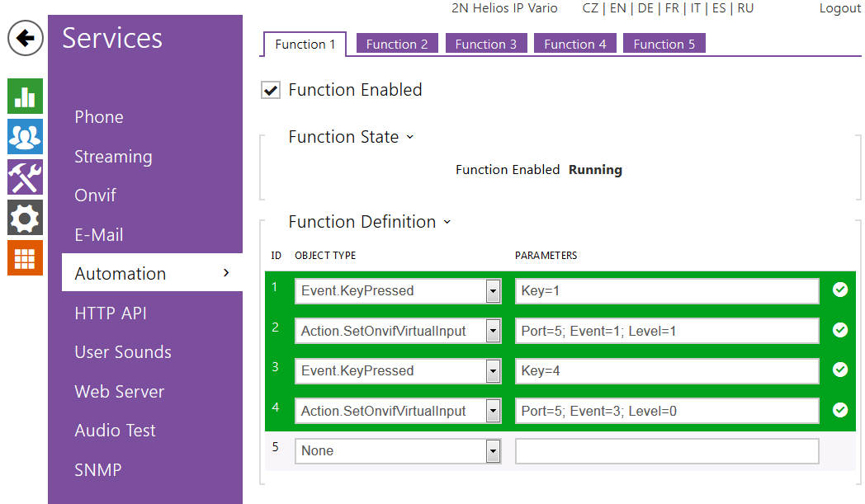Click the back arrow icon
865x504 pixels.
point(26,38)
